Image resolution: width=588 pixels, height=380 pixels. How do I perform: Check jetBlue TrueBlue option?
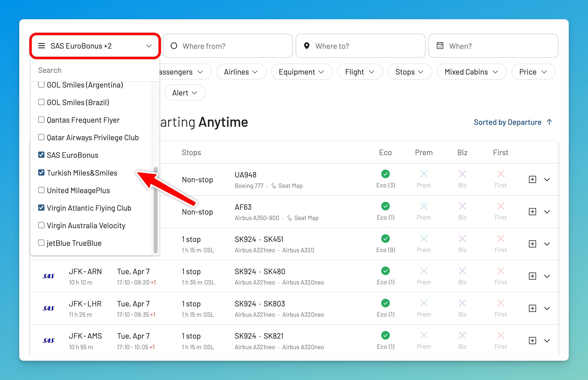point(41,243)
